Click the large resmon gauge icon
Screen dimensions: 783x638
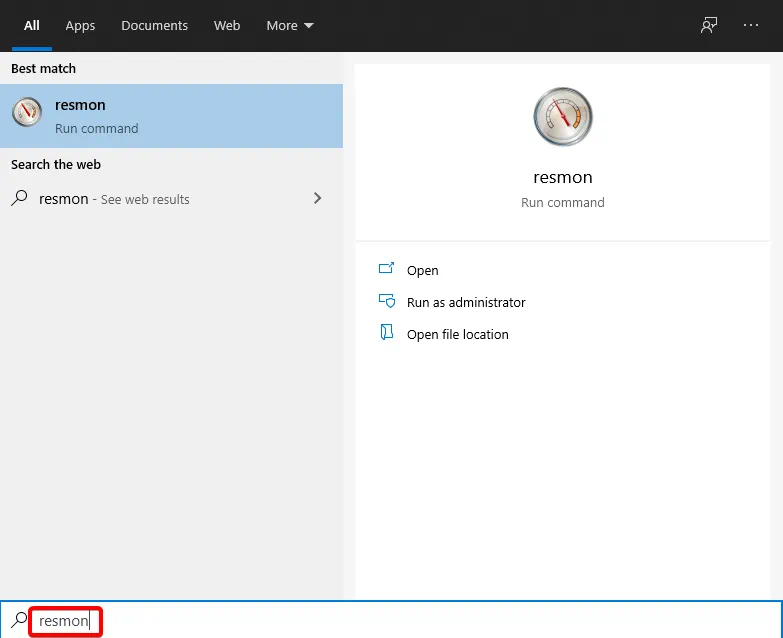tap(563, 117)
